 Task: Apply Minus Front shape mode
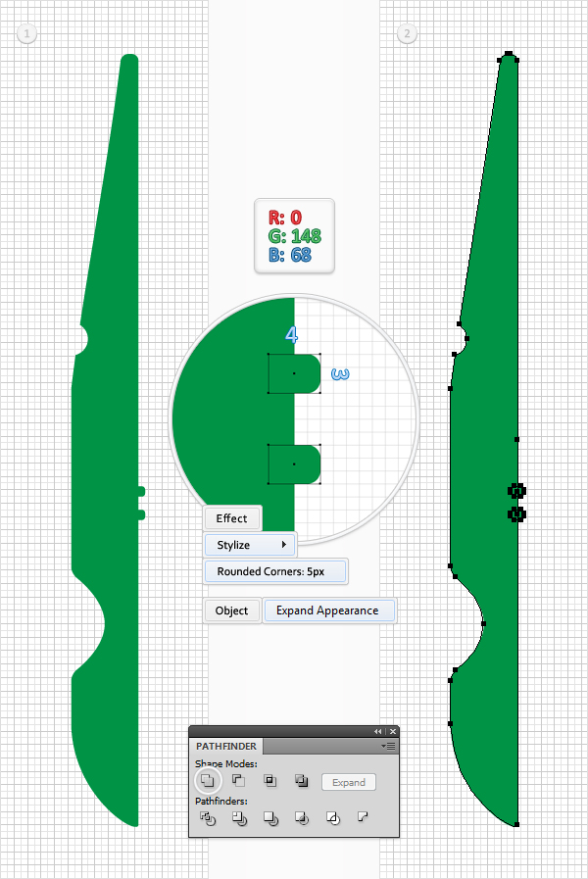point(238,780)
